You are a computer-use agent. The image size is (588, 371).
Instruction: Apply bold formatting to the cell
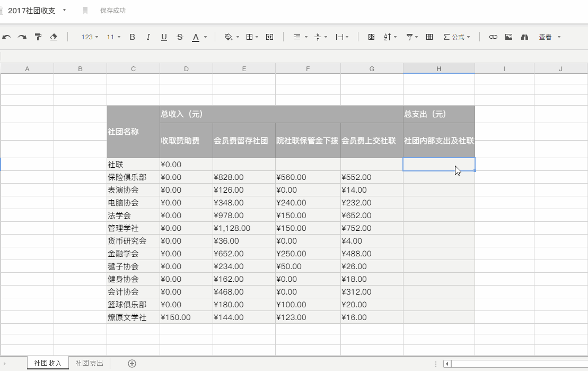point(132,37)
